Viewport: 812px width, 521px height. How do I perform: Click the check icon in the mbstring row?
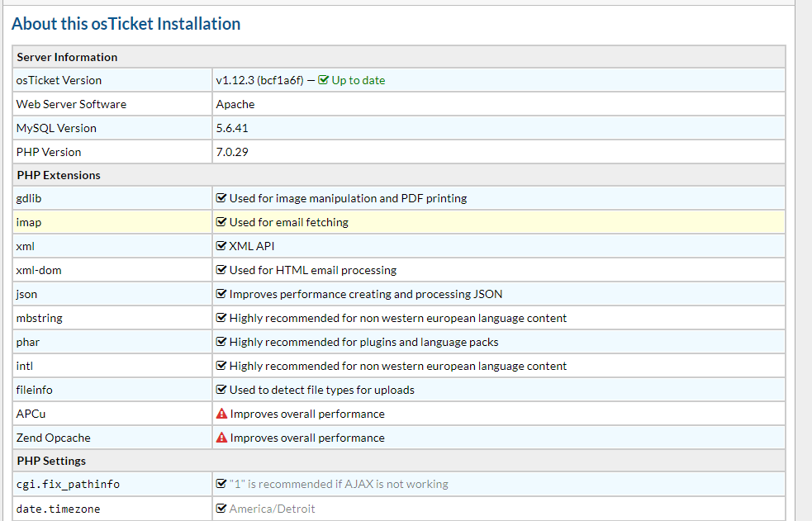[221, 318]
